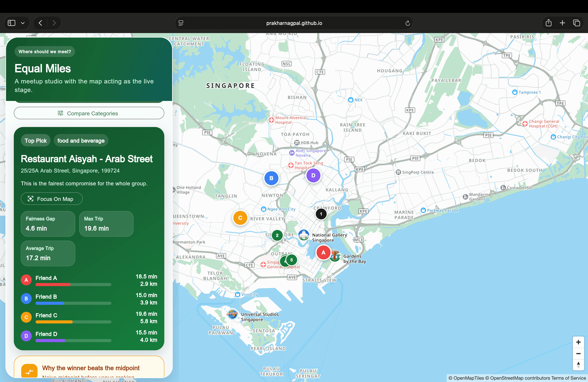The image size is (588, 382).
Task: Click the swap icon on the winner explanation card
Action: point(29,371)
